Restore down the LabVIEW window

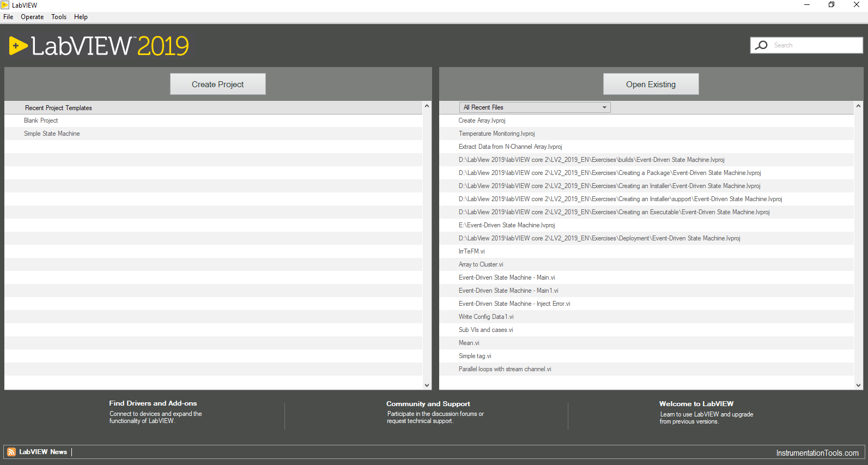pyautogui.click(x=831, y=5)
